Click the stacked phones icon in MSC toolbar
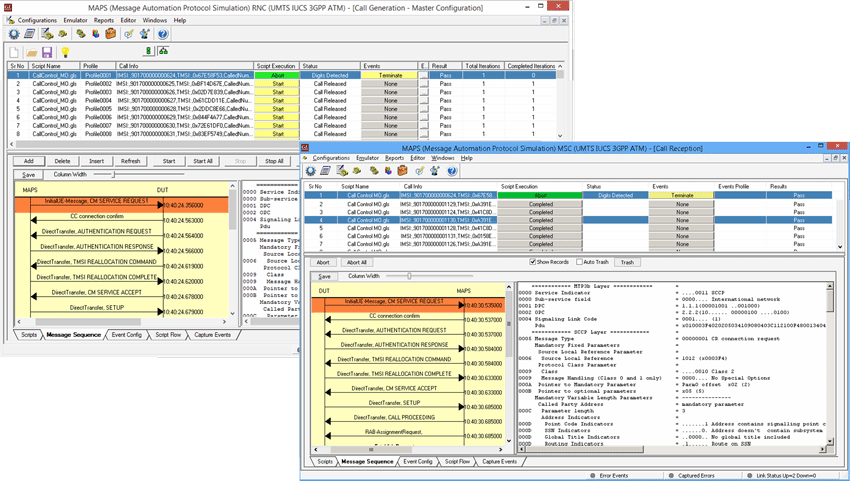This screenshot has width=850, height=481. (374, 171)
